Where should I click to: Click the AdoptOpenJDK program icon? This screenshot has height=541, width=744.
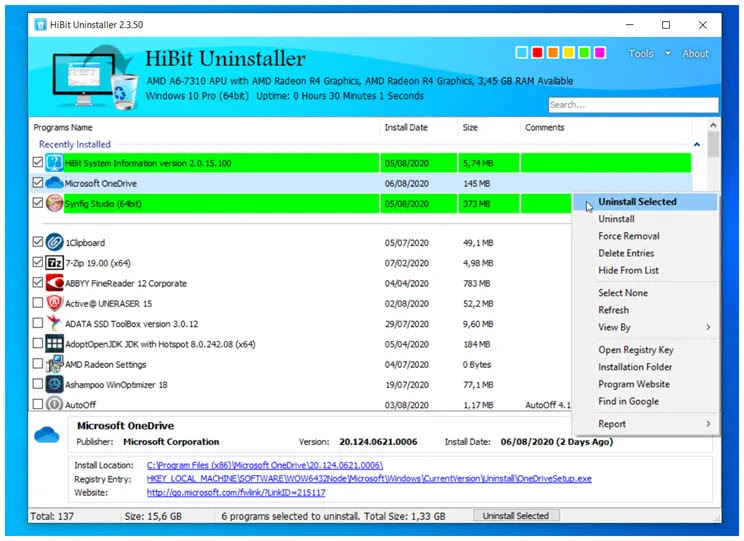coord(54,344)
